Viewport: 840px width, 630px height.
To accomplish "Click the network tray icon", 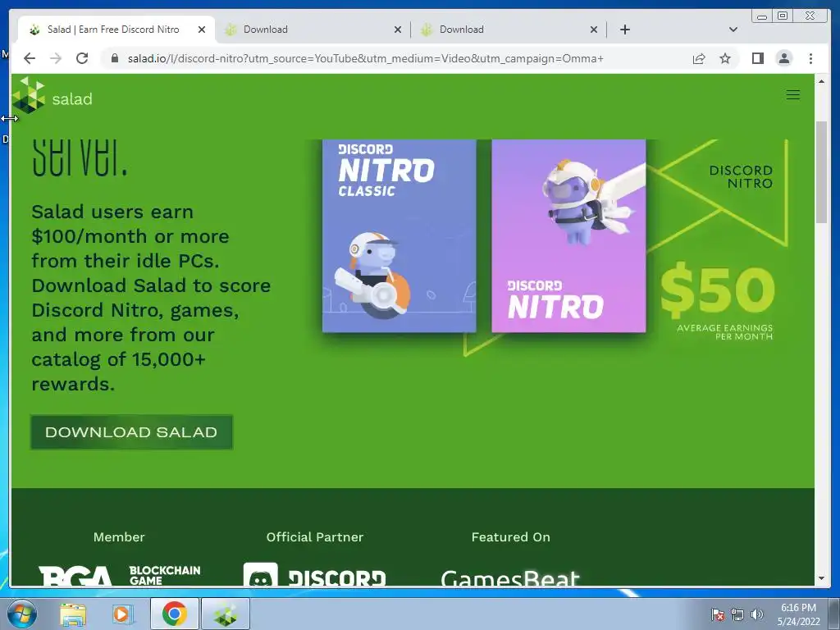I will pos(737,614).
